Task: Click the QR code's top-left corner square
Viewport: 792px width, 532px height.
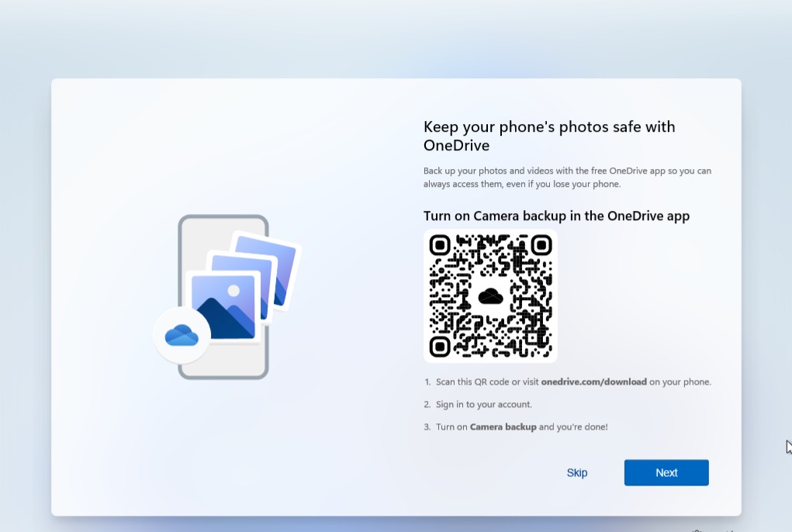Action: pyautogui.click(x=440, y=246)
